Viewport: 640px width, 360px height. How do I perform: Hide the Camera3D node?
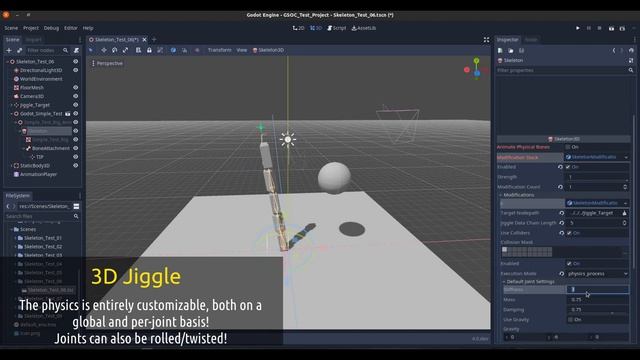coord(76,96)
